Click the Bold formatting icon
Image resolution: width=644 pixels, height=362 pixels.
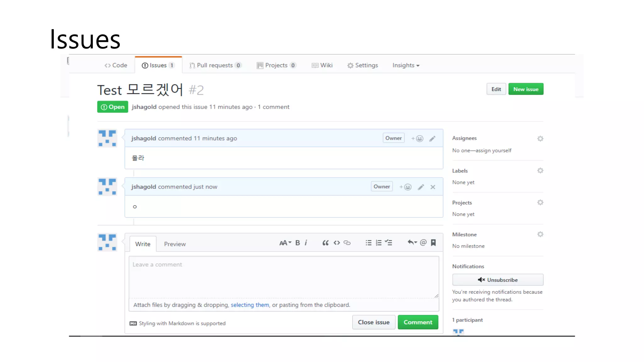pos(297,243)
